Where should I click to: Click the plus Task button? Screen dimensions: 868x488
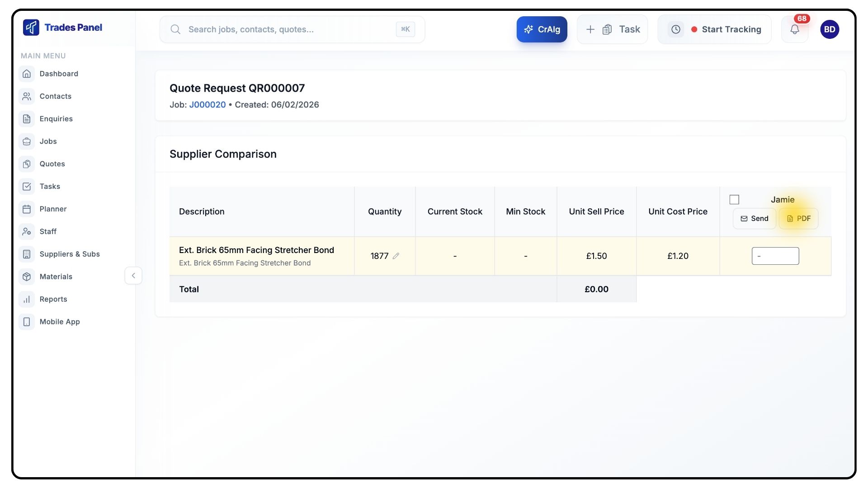612,29
